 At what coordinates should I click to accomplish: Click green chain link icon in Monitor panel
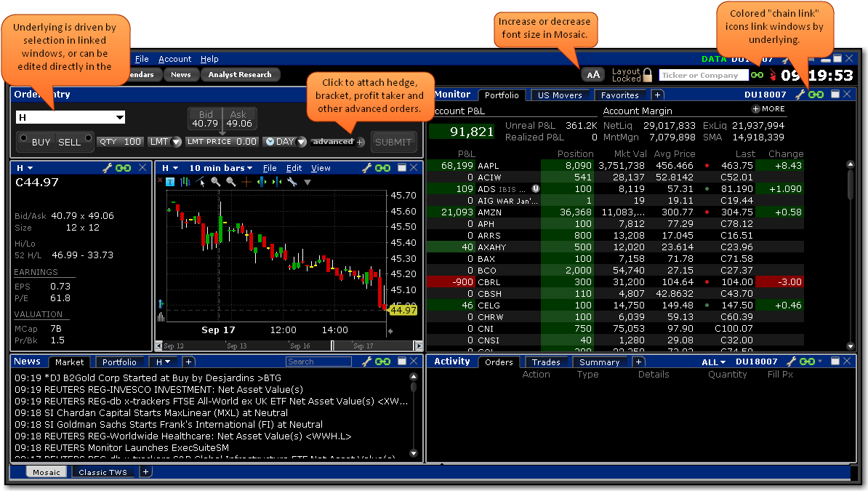point(816,95)
